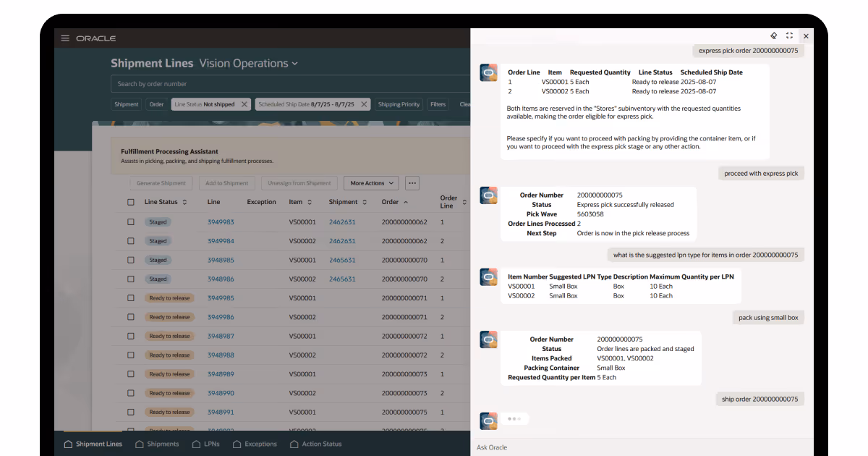
Task: Select the checkbox on the first Staged row
Action: [131, 221]
